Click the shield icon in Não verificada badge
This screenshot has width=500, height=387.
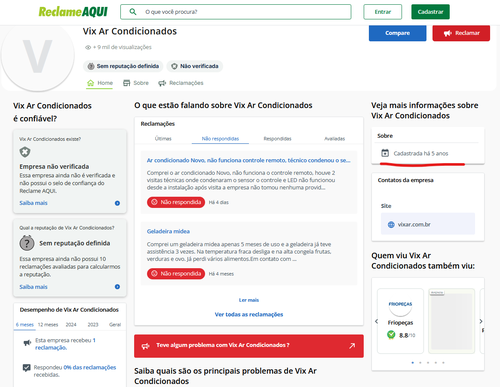tap(174, 66)
